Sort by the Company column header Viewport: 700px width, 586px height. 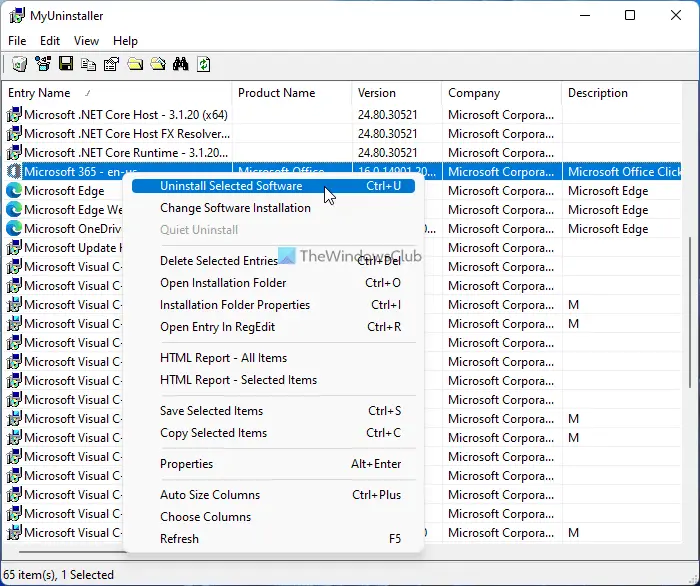pyautogui.click(x=502, y=93)
